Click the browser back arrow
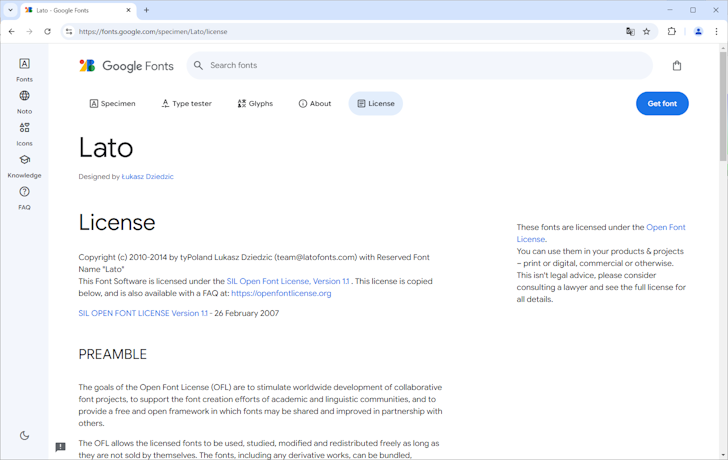The height and width of the screenshot is (460, 728). (12, 32)
